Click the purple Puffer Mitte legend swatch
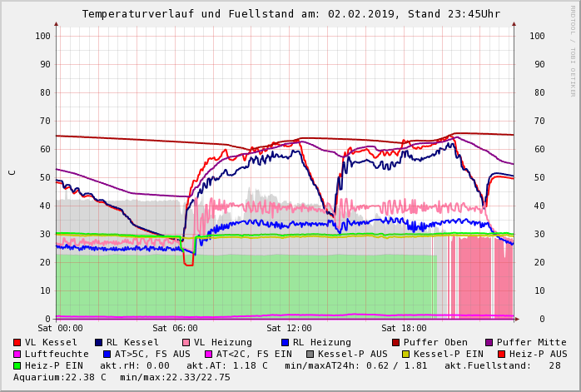 [x=489, y=342]
